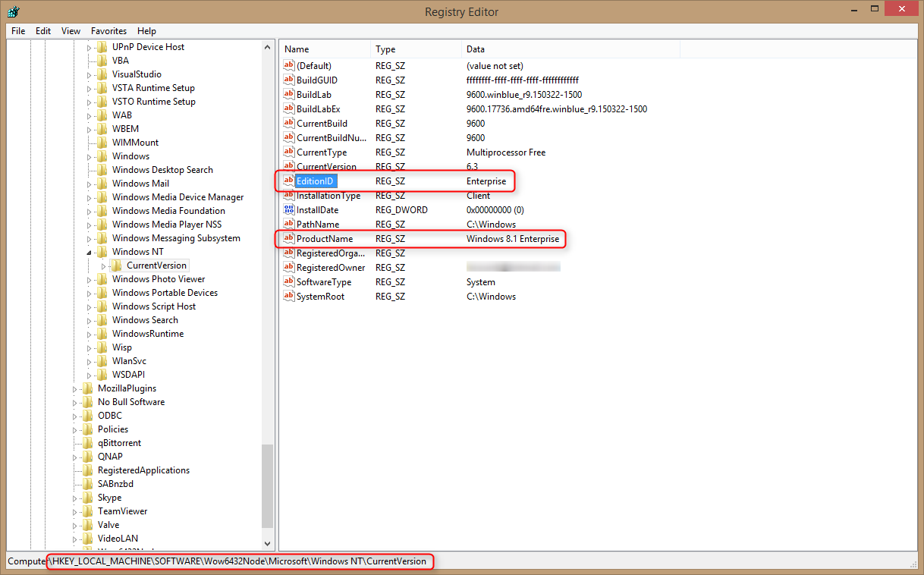The height and width of the screenshot is (575, 924).
Task: Click the folder icon beside Windows NT
Action: click(x=102, y=252)
